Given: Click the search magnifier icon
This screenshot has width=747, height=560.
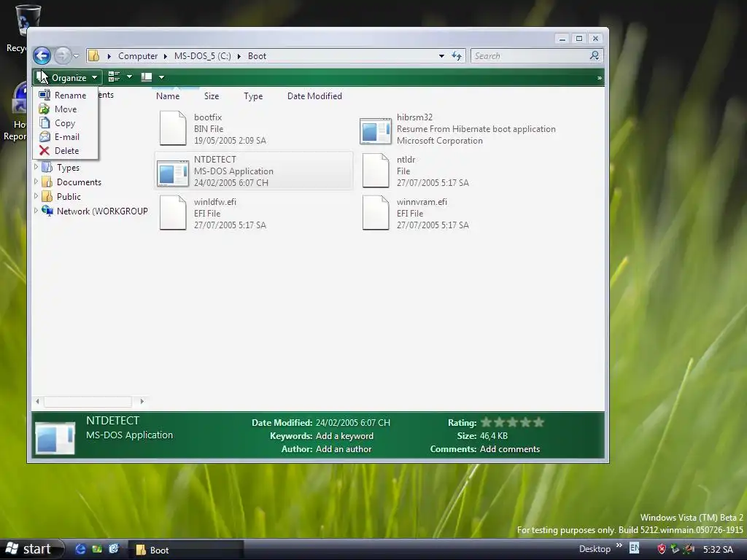Looking at the screenshot, I should [x=594, y=55].
